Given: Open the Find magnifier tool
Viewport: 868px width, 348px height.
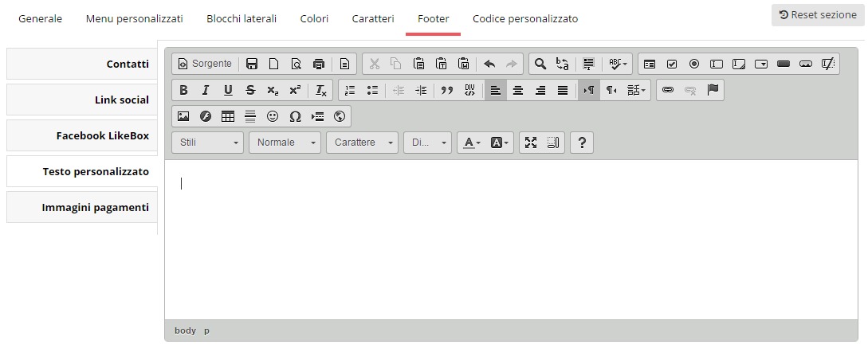Looking at the screenshot, I should coord(540,64).
